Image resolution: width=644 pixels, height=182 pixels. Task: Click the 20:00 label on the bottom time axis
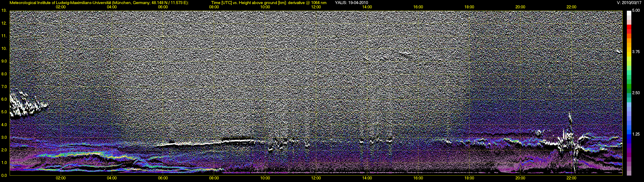(x=520, y=178)
